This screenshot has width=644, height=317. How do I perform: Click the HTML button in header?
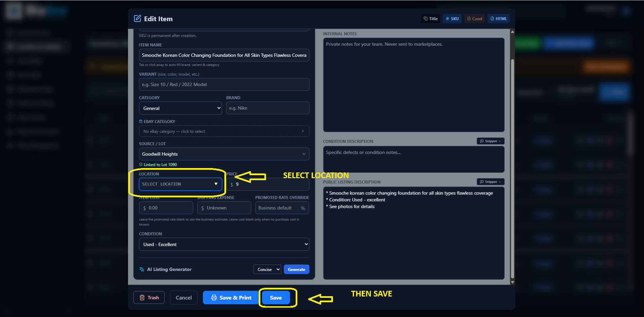point(499,19)
